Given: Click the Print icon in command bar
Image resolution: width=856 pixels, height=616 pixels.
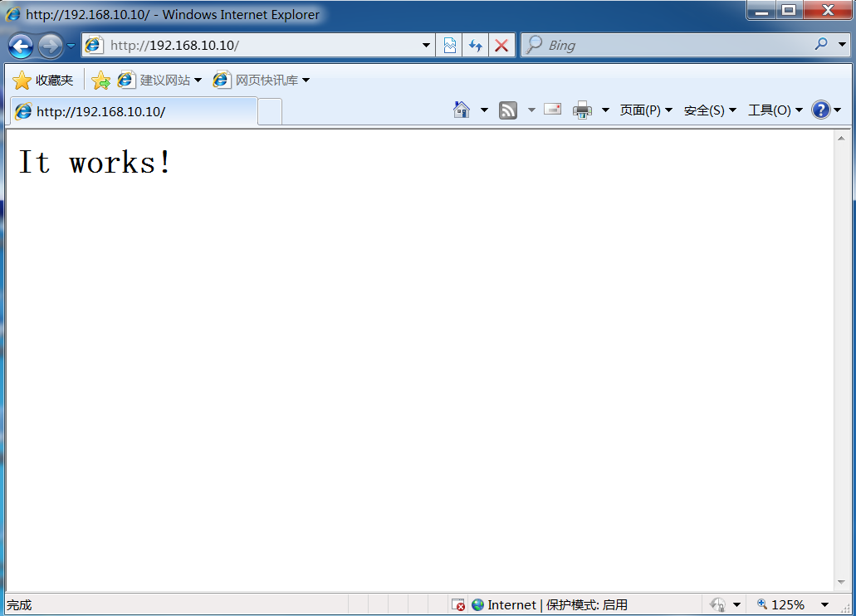Looking at the screenshot, I should pos(582,110).
